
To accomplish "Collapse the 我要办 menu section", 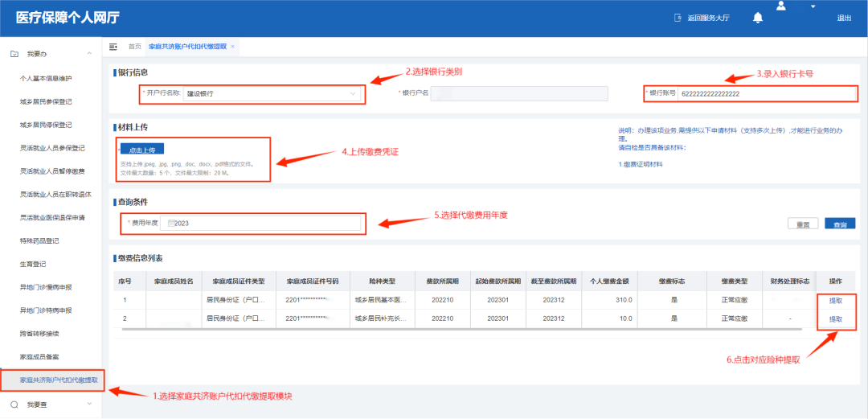I will click(88, 54).
